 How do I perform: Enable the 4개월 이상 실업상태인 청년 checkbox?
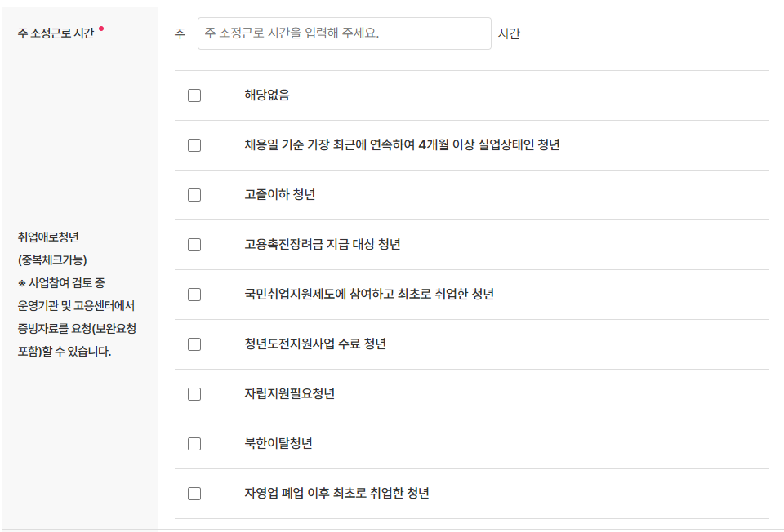(x=194, y=145)
